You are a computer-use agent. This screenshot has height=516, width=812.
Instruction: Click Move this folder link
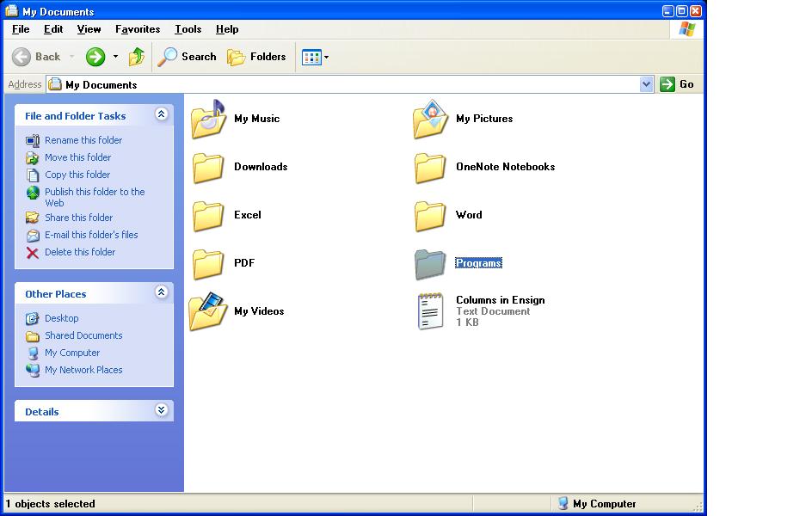click(x=77, y=157)
